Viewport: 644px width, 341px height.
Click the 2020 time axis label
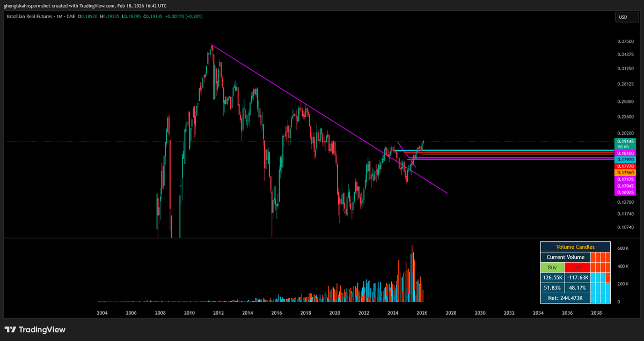pos(334,313)
